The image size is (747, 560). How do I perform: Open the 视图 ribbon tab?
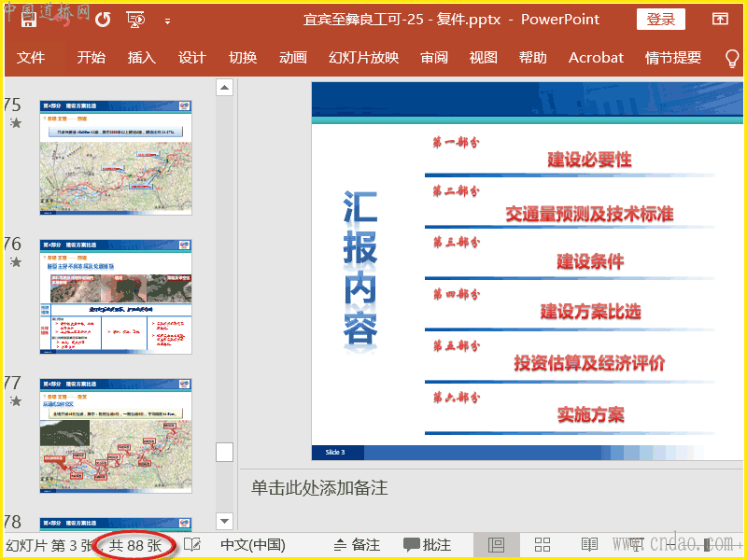(x=483, y=58)
